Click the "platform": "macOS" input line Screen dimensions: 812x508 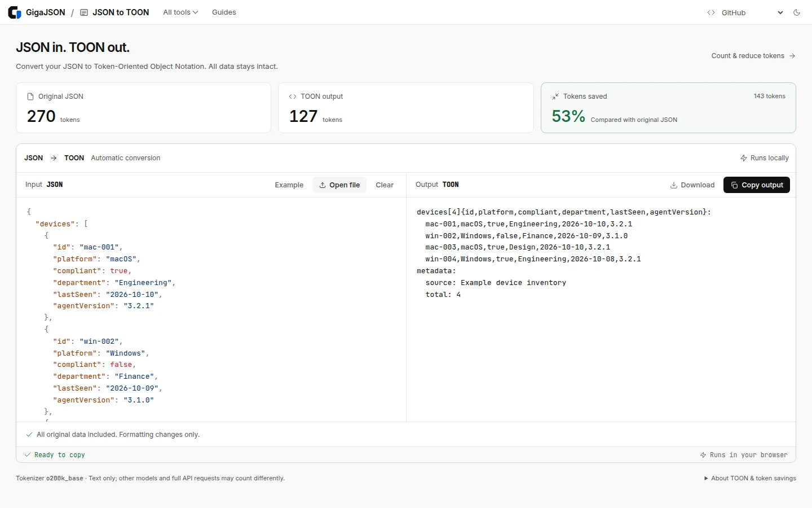coord(96,259)
